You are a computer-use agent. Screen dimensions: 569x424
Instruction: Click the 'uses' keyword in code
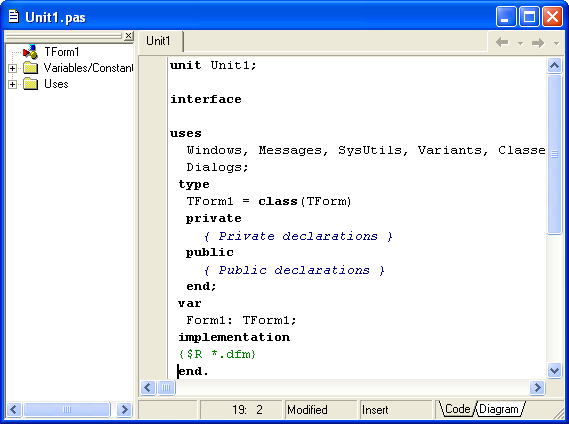pos(185,133)
